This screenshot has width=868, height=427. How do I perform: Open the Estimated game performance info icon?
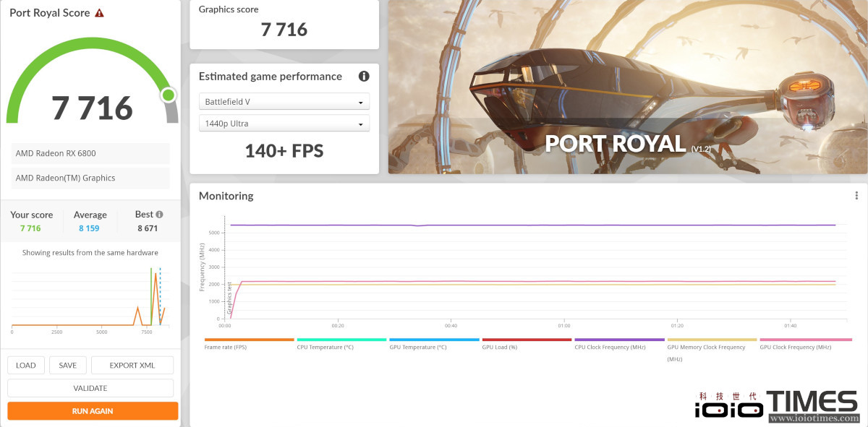(x=364, y=76)
